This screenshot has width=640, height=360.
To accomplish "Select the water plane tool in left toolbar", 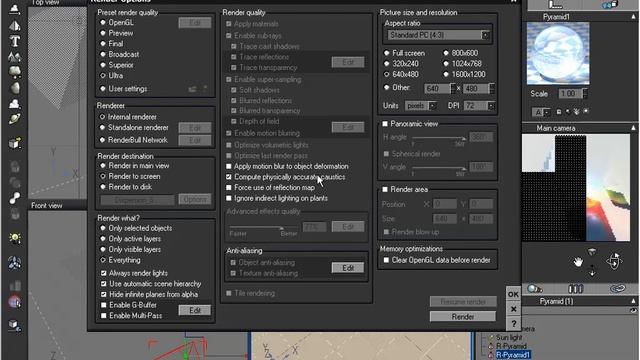I will coord(15,9).
